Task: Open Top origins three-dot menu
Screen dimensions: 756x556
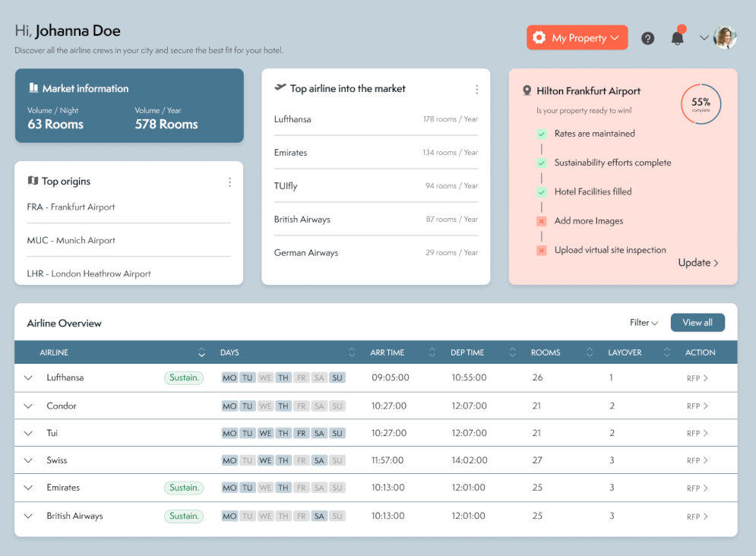Action: point(229,182)
